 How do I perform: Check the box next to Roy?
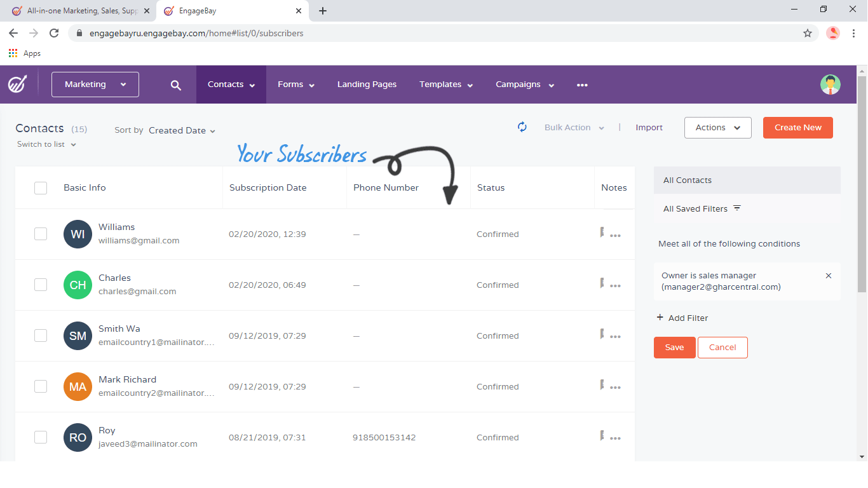point(41,437)
